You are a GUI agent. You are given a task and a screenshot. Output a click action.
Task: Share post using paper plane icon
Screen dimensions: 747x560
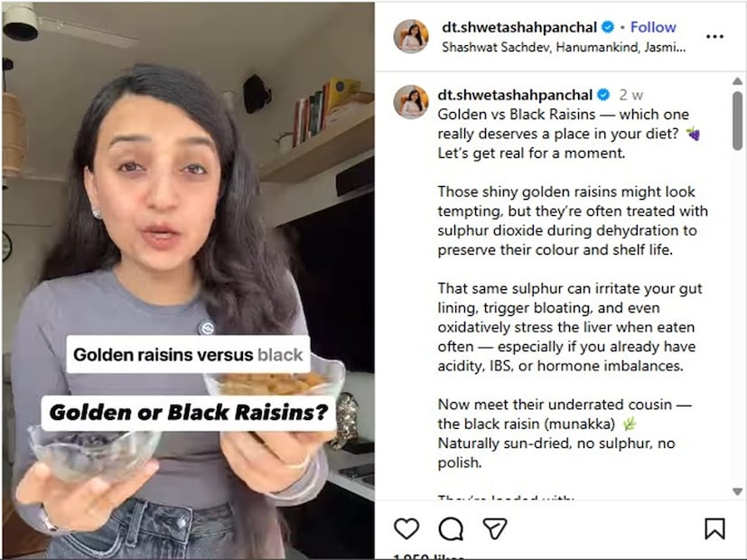(x=495, y=528)
